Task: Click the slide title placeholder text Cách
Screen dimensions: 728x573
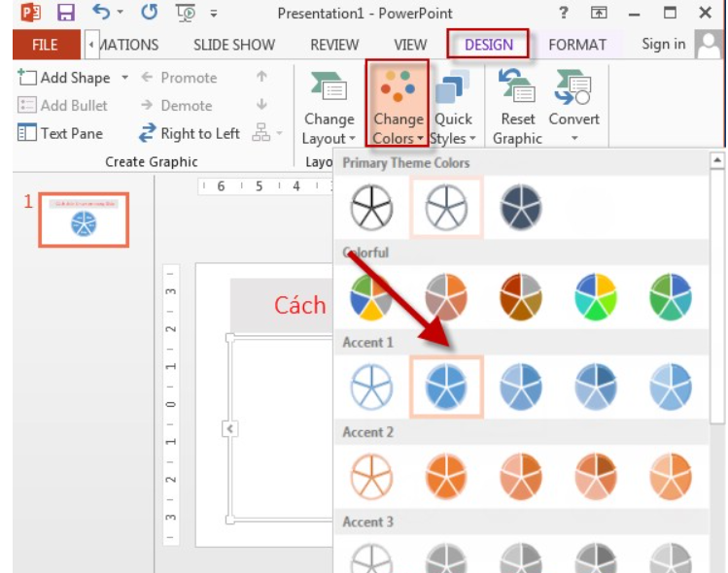Action: tap(300, 305)
